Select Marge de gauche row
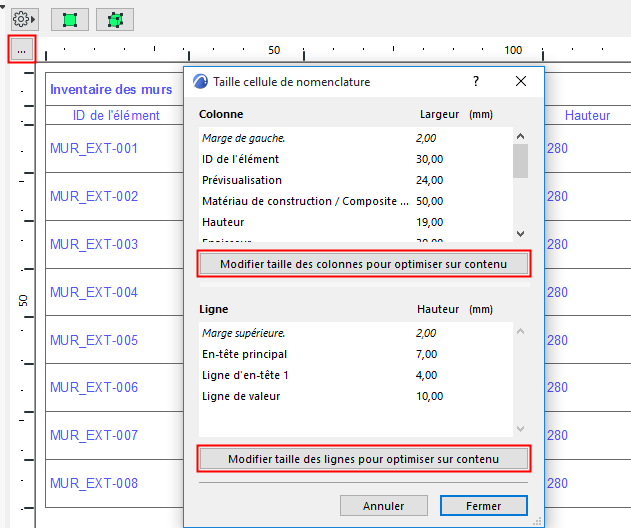 (356, 138)
